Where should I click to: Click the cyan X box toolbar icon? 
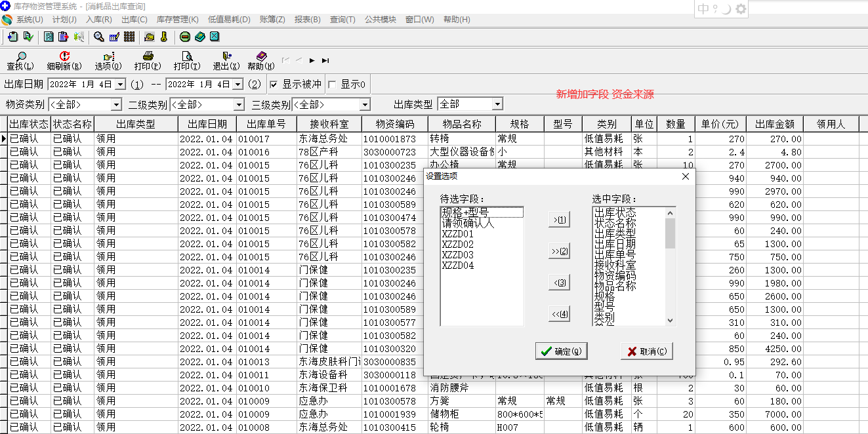pyautogui.click(x=215, y=37)
